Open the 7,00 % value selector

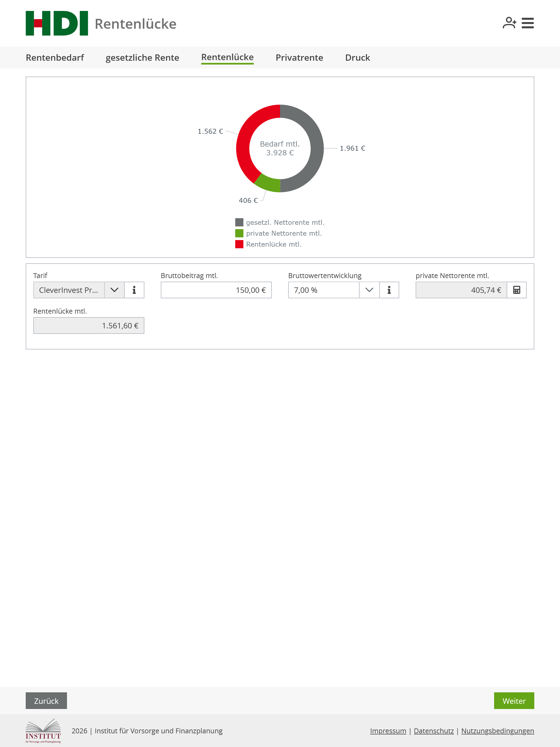[323, 290]
